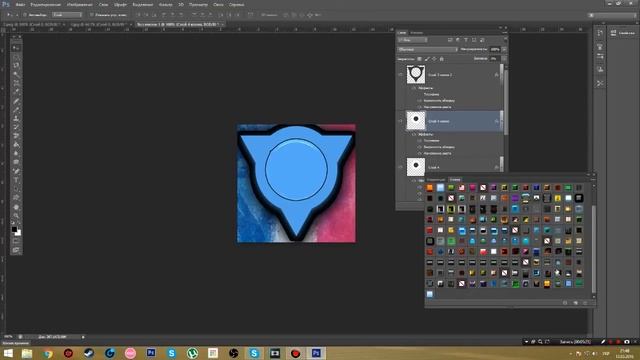Click Align horizontal centers in options bar
This screenshot has width=640, height=360.
tap(173, 15)
